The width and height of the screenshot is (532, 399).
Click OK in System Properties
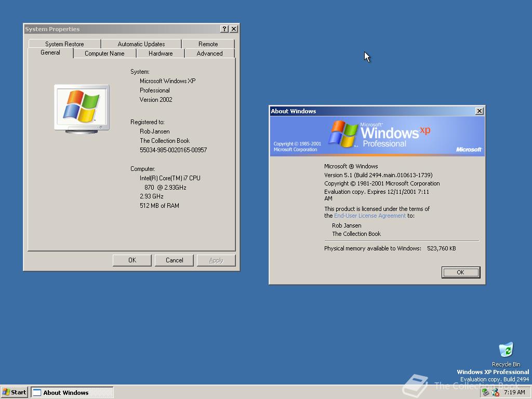tap(132, 260)
